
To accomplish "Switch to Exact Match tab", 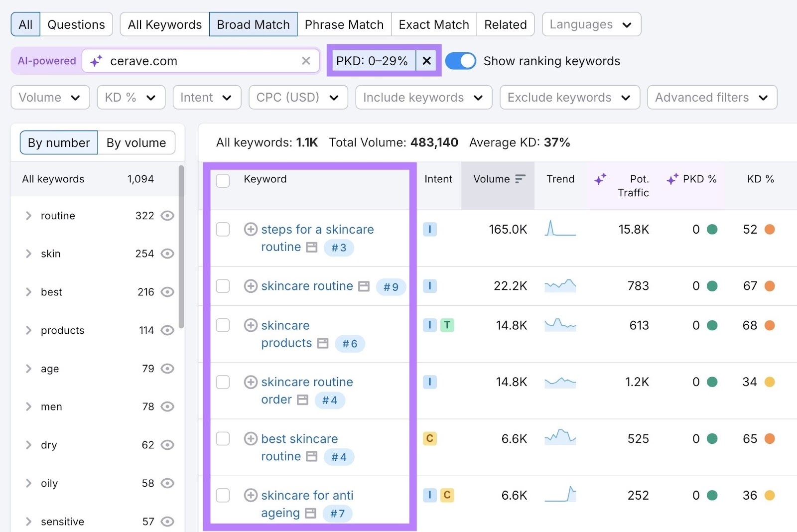I will [x=433, y=24].
